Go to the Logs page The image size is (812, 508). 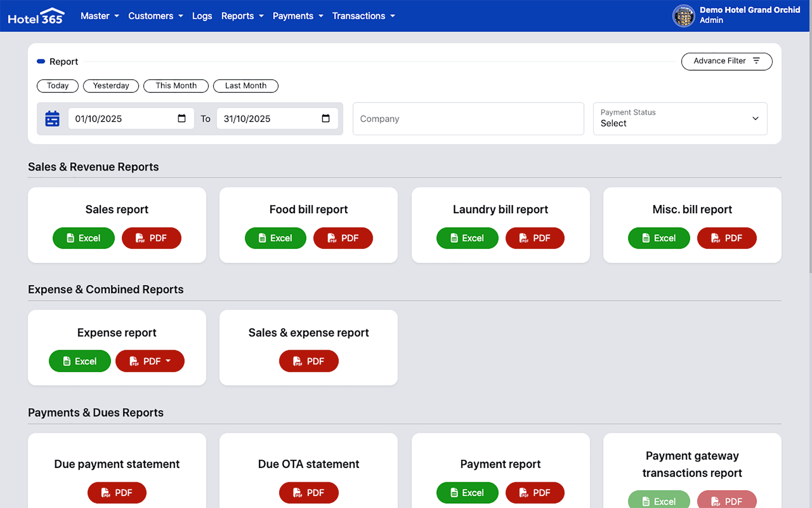tap(202, 16)
